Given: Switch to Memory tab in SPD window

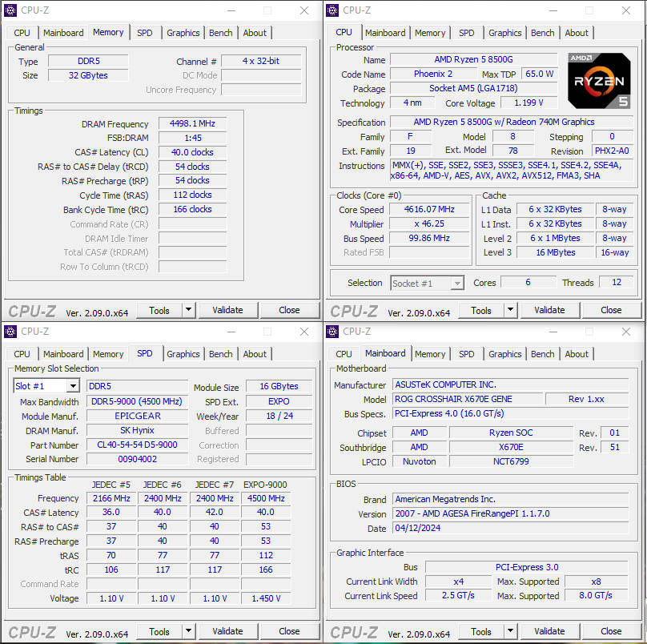Looking at the screenshot, I should coord(108,354).
